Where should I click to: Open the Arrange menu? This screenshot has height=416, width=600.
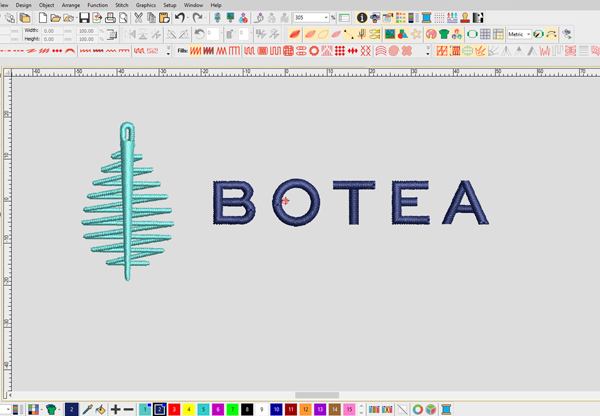click(x=70, y=5)
